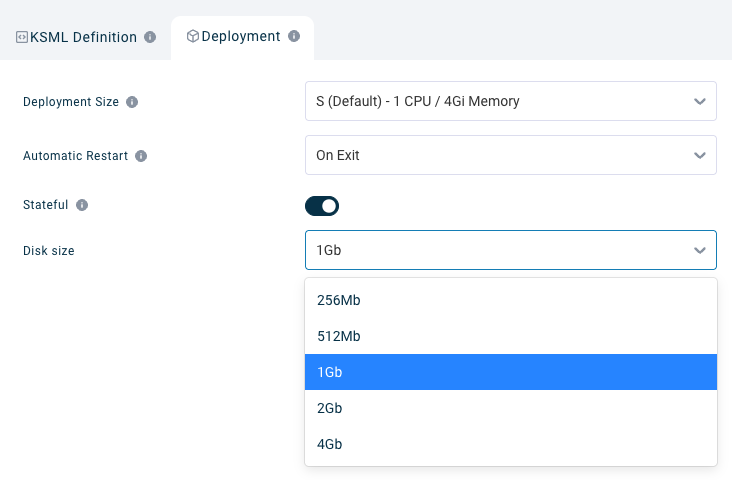Select 4Gb disk size option
The image size is (732, 480).
(510, 444)
